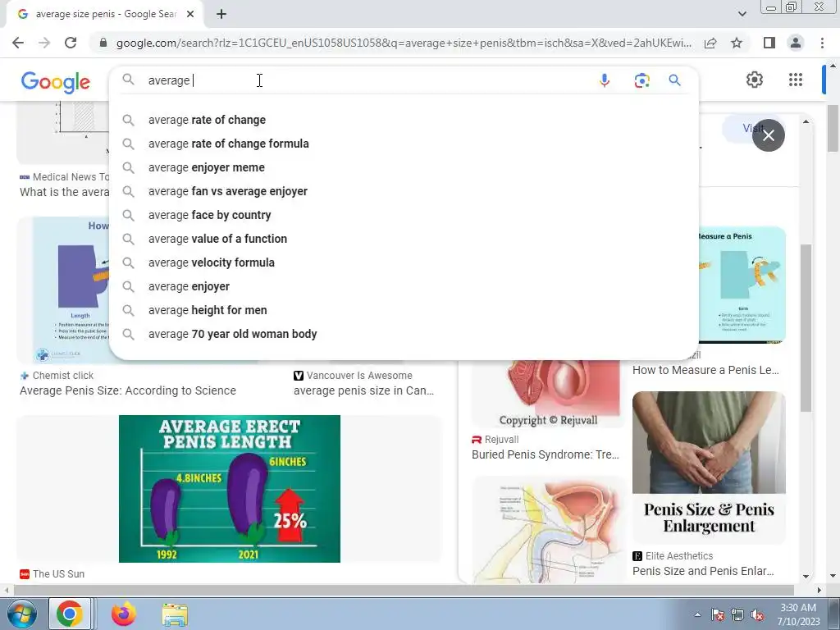Viewport: 840px width, 630px height.
Task: Expand the tab search chevron
Action: point(742,14)
